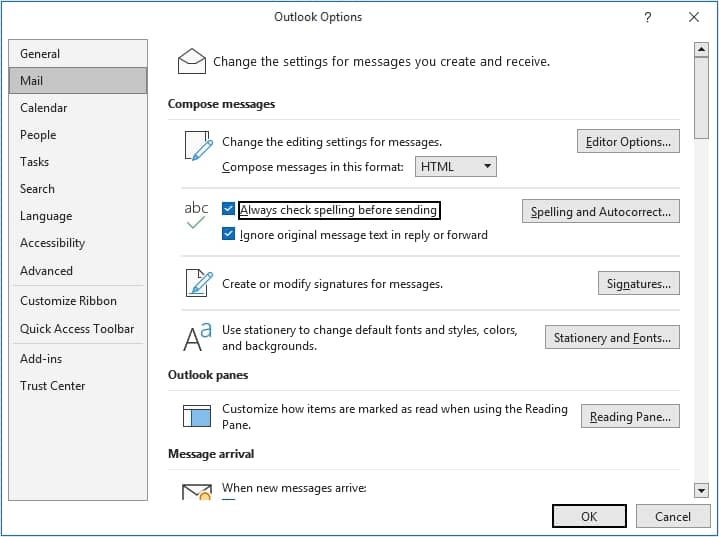Screen dimensions: 719x537
Task: Click the signature pen-on-document icon
Action: point(199,283)
